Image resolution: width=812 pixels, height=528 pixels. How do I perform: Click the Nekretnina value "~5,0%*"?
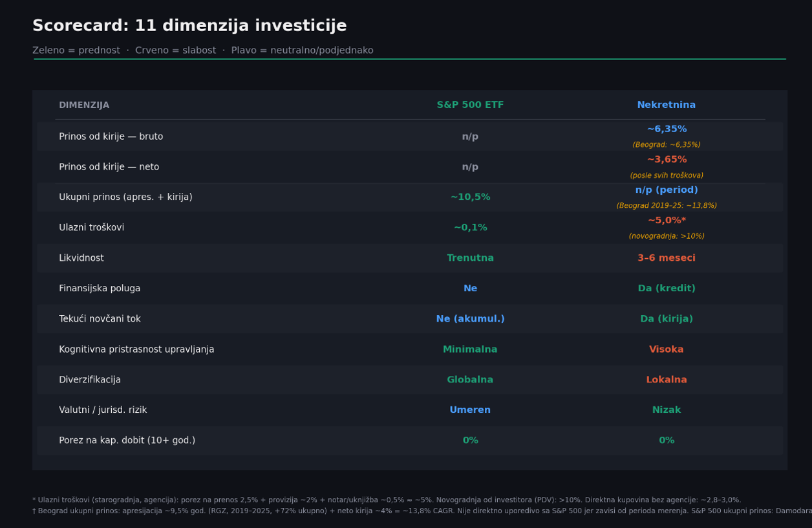667,221
